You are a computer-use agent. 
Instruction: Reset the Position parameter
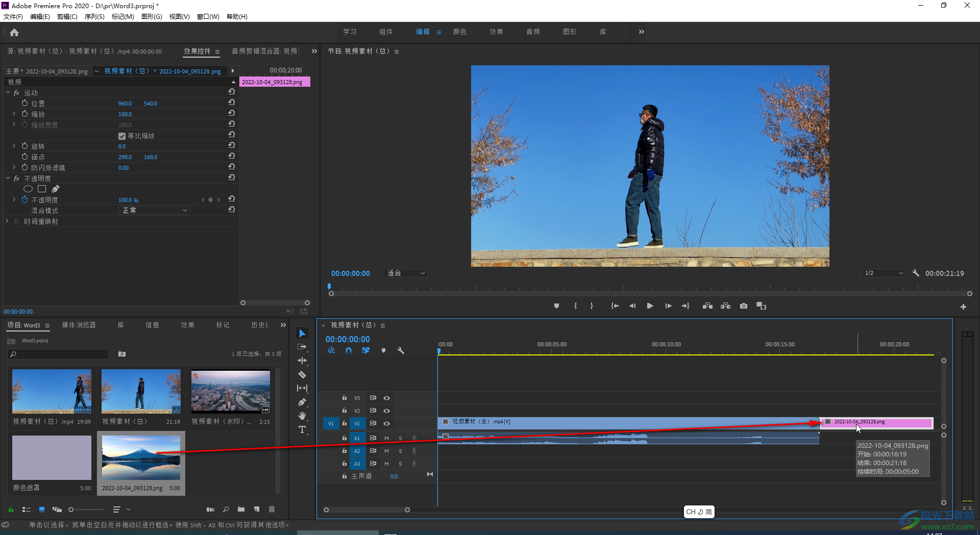coord(232,103)
